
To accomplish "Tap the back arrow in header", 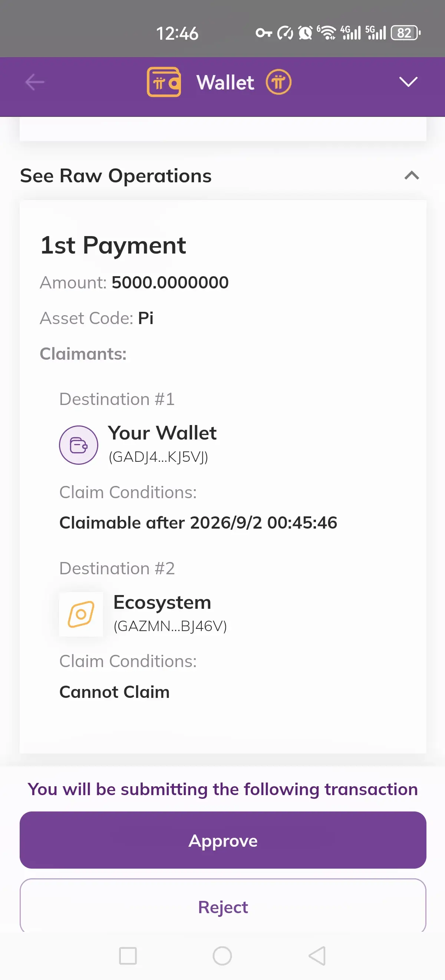I will click(x=34, y=82).
